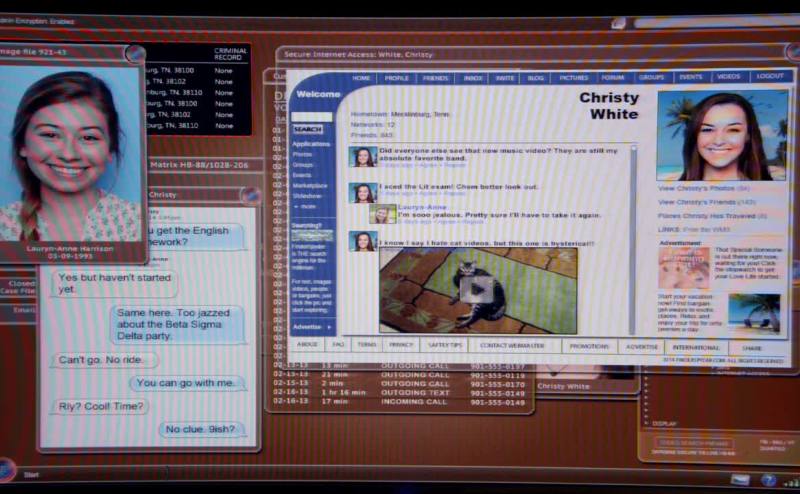The image size is (800, 494).
Task: Go to the INBOX tab
Action: [x=473, y=77]
